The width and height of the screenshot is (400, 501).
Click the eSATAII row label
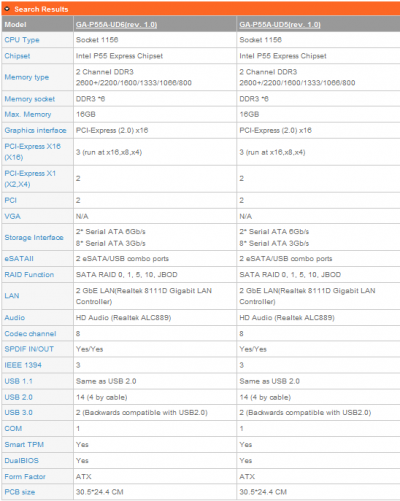(x=19, y=259)
